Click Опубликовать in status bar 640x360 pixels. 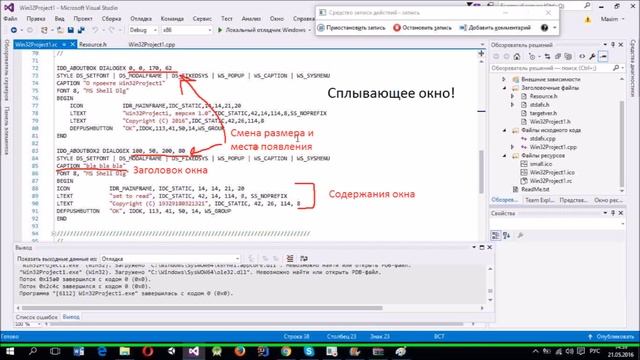(x=611, y=336)
